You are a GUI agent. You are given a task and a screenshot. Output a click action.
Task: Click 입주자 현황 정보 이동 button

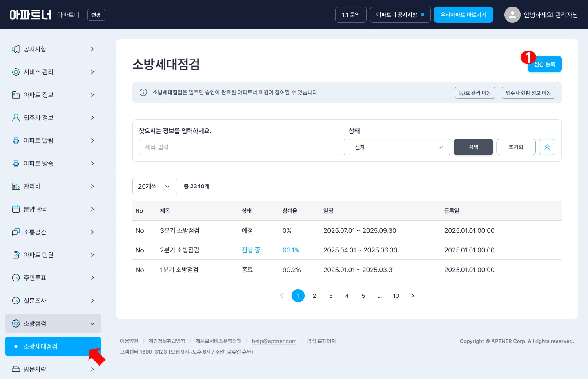(x=528, y=93)
